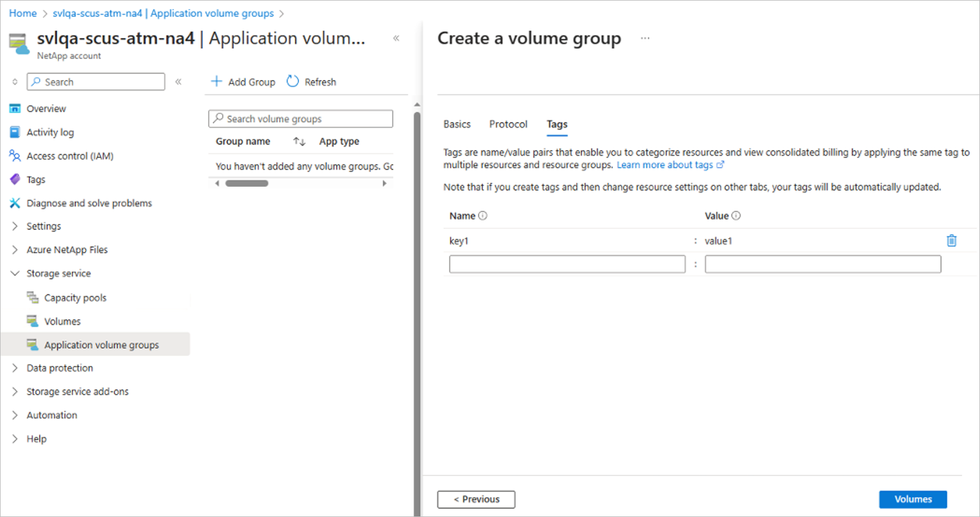Screen dimensions: 980x517
Task: Click the Overview icon in sidebar
Action: [15, 109]
